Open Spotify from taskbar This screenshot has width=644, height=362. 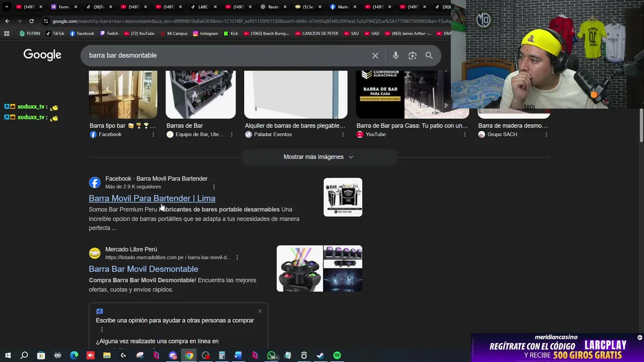click(x=337, y=355)
